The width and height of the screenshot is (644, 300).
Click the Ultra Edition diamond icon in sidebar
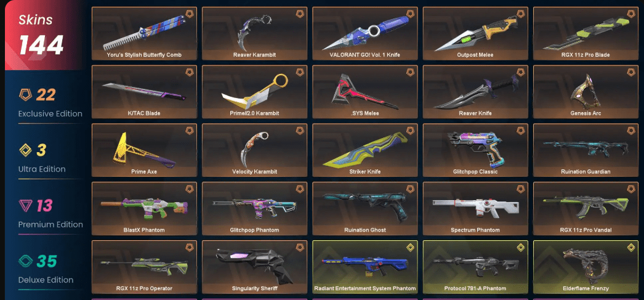click(25, 150)
